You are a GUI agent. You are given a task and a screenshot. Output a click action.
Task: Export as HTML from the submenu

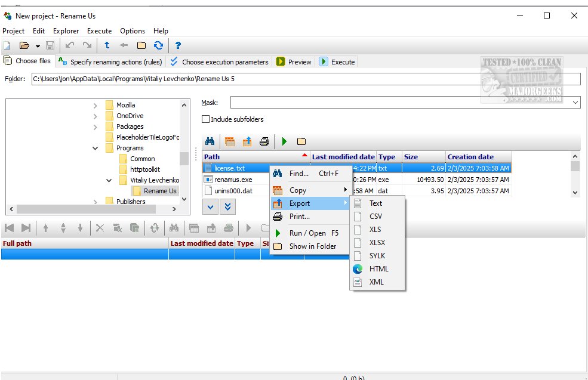[x=377, y=268]
